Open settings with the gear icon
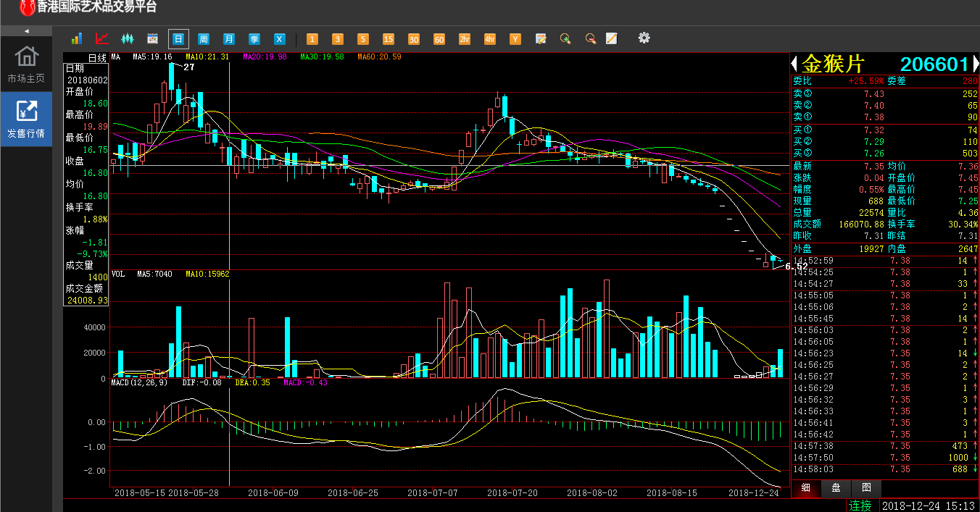The width and height of the screenshot is (980, 512). coord(644,38)
